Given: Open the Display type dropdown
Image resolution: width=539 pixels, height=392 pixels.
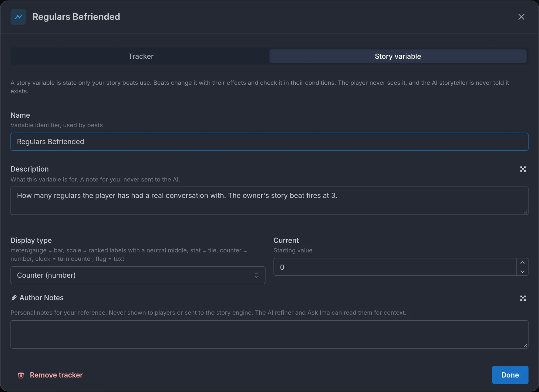Looking at the screenshot, I should click(x=138, y=275).
